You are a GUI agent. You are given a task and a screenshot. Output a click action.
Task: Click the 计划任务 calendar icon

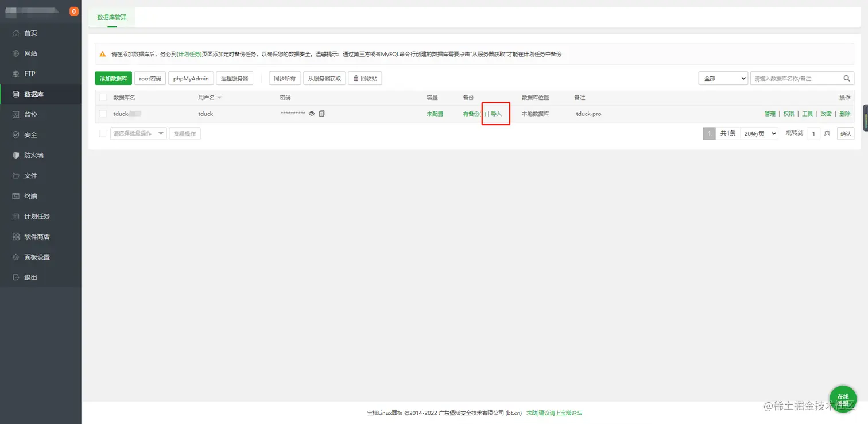pos(16,217)
